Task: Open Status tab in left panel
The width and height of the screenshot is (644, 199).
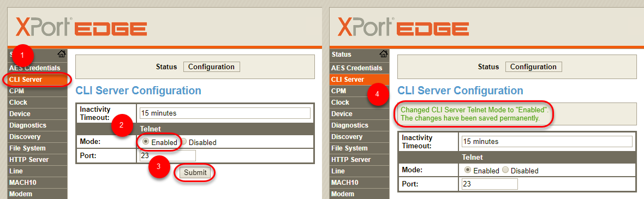Action: click(166, 67)
